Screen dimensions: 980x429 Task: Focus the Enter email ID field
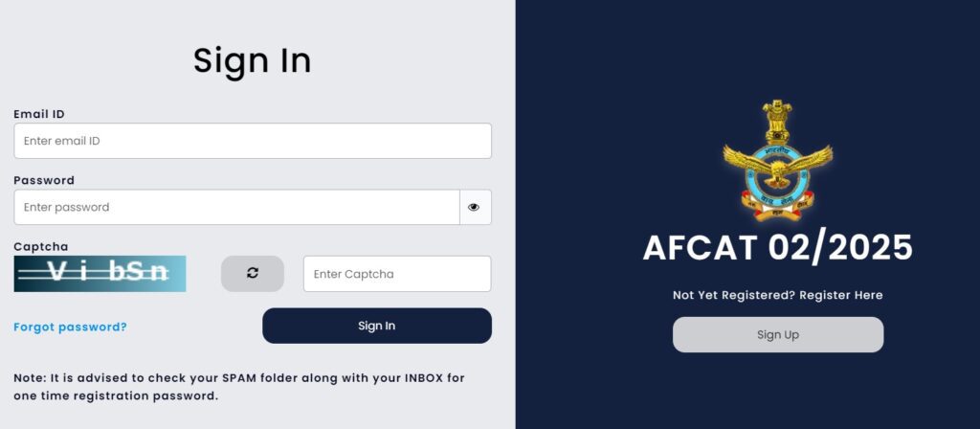(253, 141)
